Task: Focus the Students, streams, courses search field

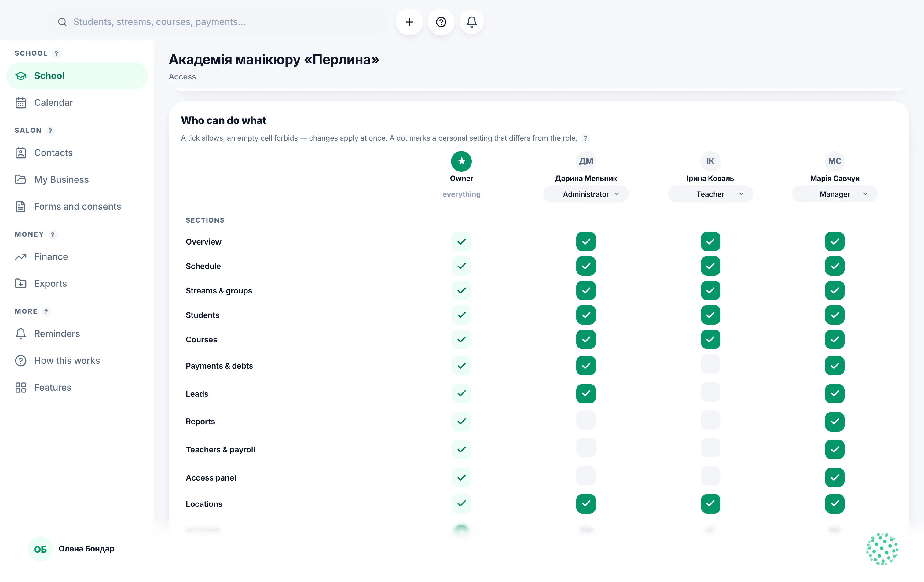Action: click(x=218, y=22)
